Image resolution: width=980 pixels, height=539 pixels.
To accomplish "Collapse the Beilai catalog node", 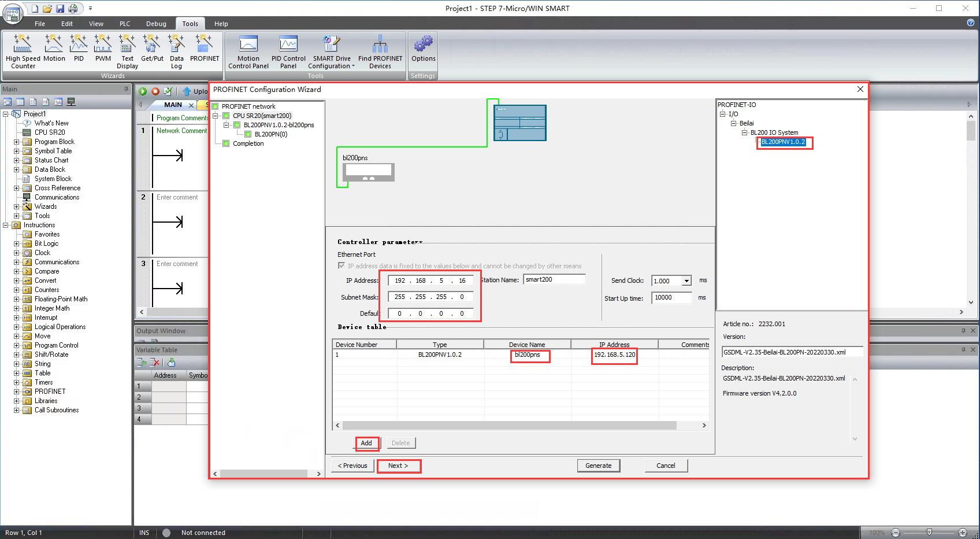I will tap(733, 123).
